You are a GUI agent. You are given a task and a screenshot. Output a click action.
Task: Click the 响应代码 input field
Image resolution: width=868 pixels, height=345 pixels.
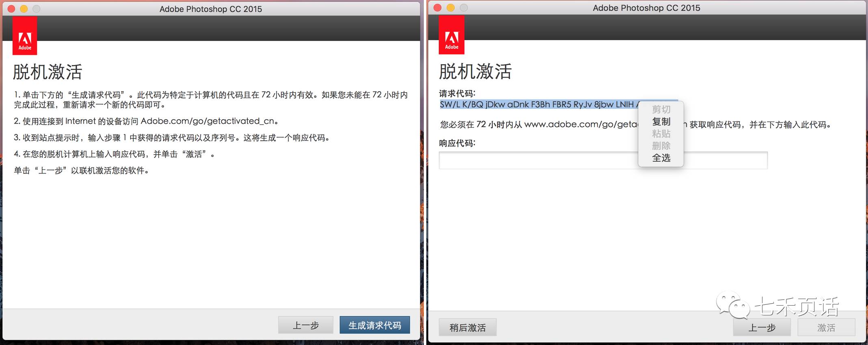point(603,160)
